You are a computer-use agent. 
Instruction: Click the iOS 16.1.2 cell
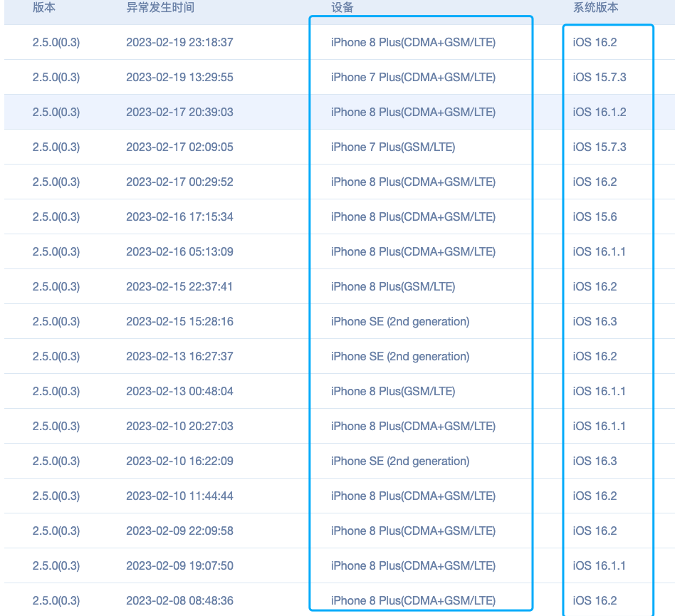pos(600,112)
